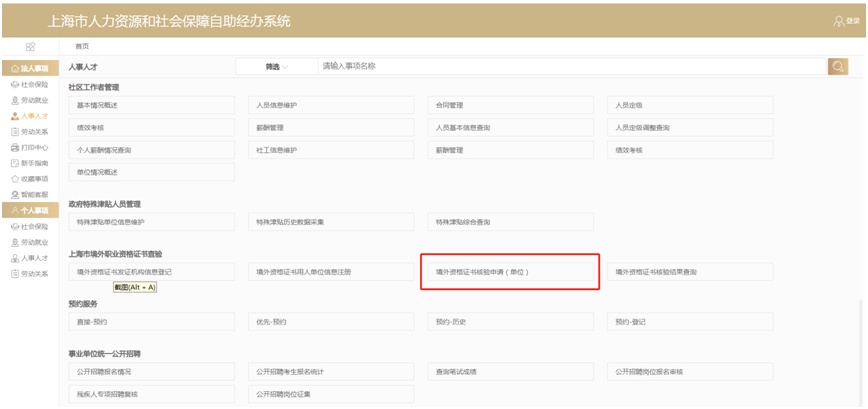Open 公开招聘岗位报名审核 item
Screen dimensions: 868x409
click(x=690, y=371)
